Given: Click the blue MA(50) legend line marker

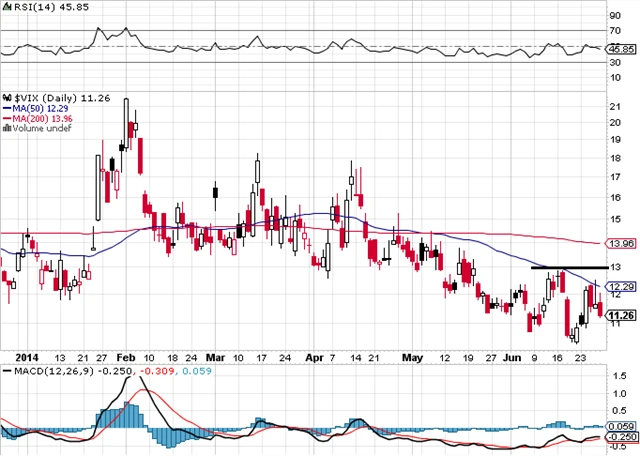Looking at the screenshot, I should (6, 108).
